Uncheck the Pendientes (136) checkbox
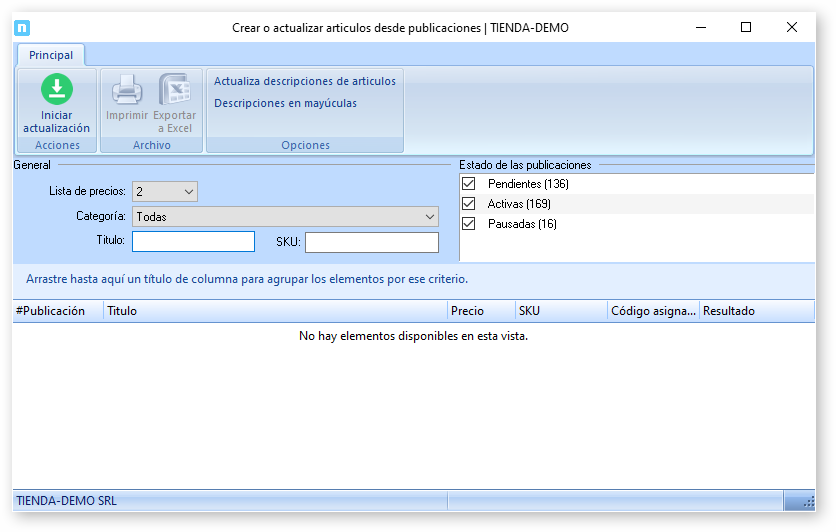 click(468, 184)
